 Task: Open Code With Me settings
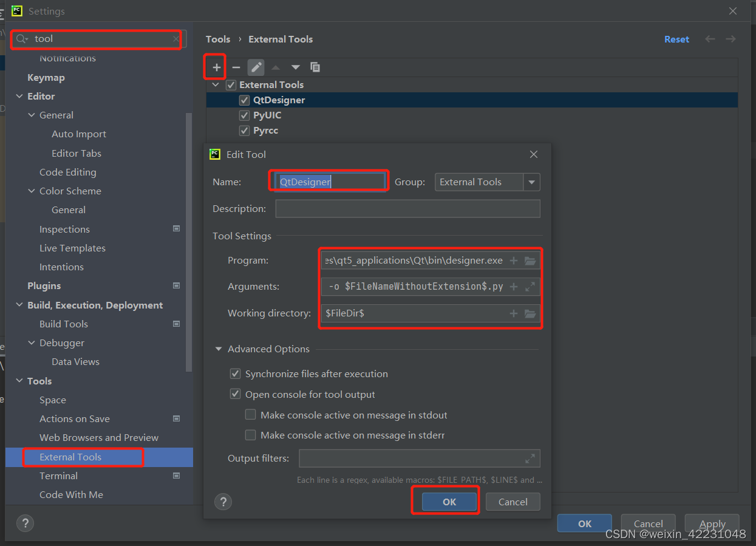coord(71,494)
